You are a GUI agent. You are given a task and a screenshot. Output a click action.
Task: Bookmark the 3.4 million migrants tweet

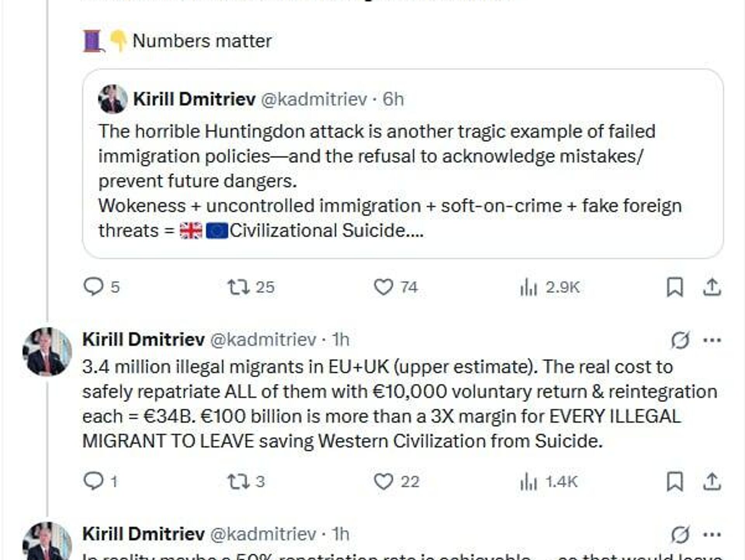coord(675,482)
